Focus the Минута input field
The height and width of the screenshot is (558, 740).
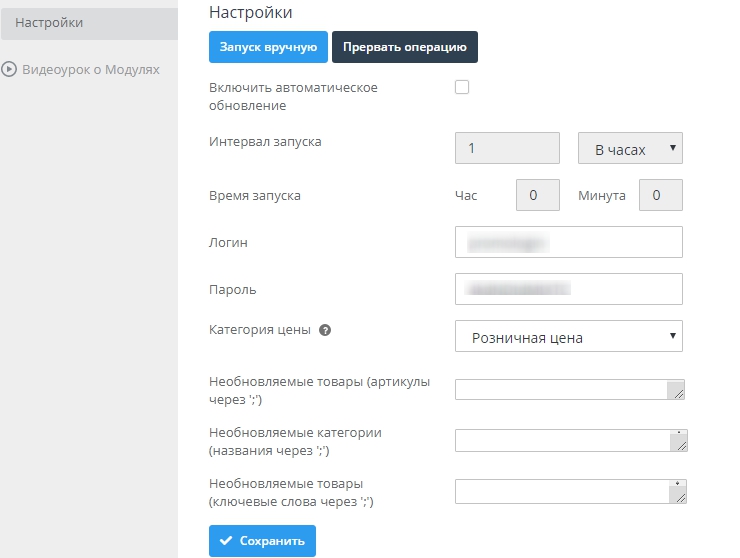coord(660,196)
